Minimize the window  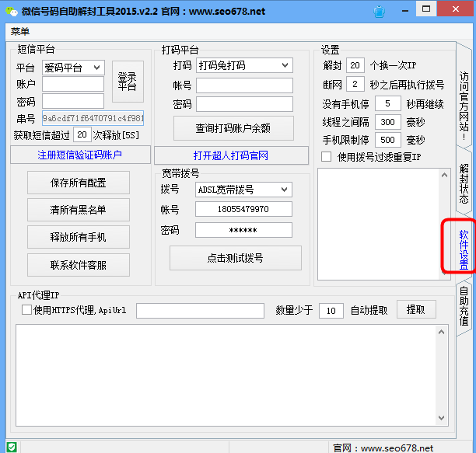point(405,11)
